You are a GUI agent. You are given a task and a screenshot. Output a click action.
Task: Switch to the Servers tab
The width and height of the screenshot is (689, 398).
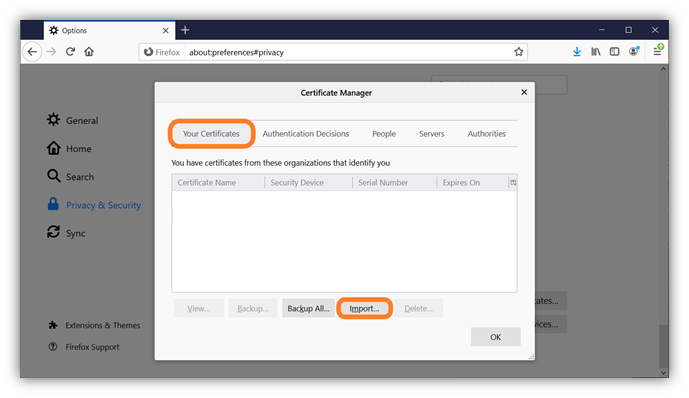tap(432, 134)
